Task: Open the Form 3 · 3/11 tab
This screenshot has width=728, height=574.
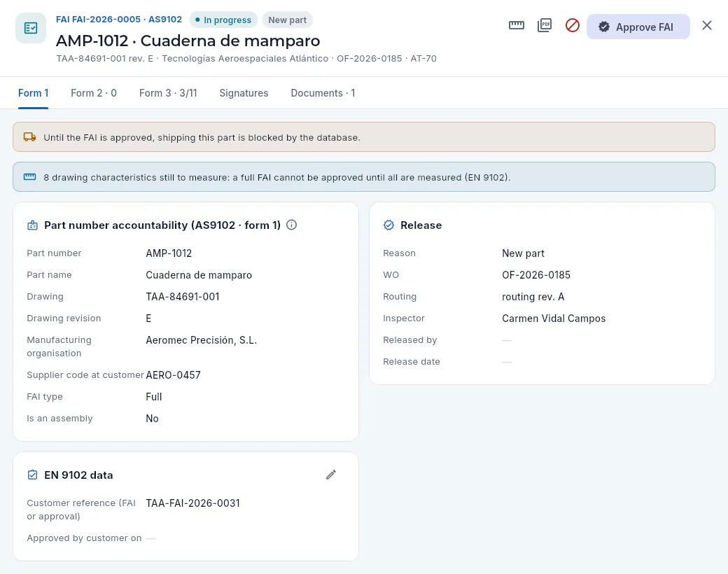Action: tap(168, 93)
